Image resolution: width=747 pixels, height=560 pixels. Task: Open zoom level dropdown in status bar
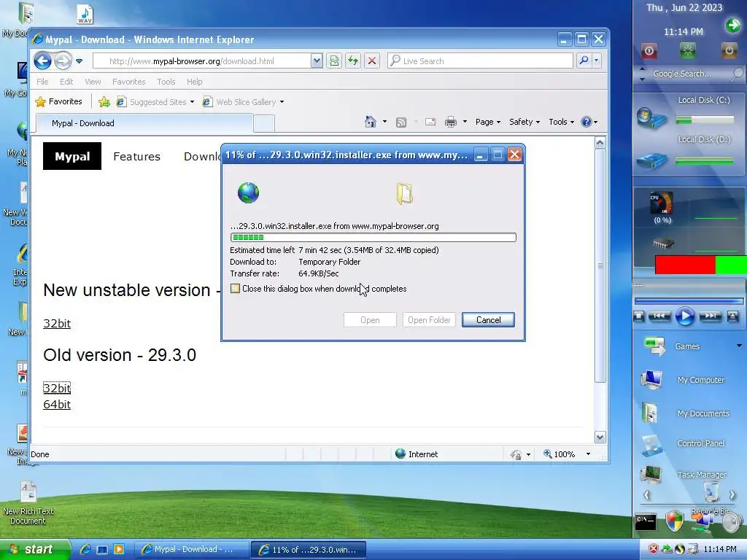click(589, 454)
